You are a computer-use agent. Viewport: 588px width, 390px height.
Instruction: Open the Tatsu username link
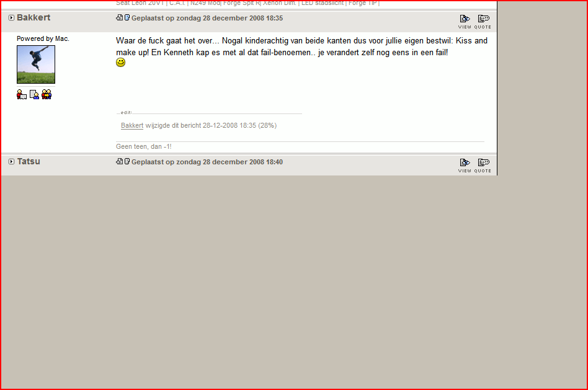coord(29,162)
